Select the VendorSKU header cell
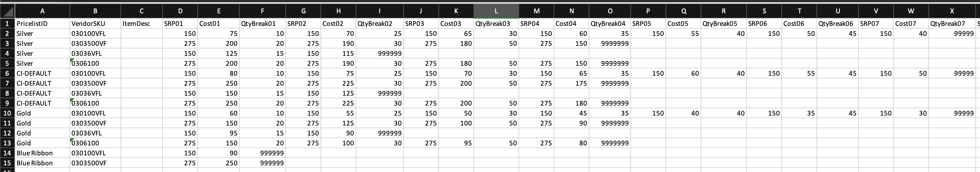This screenshot has height=172, width=980. tap(95, 24)
